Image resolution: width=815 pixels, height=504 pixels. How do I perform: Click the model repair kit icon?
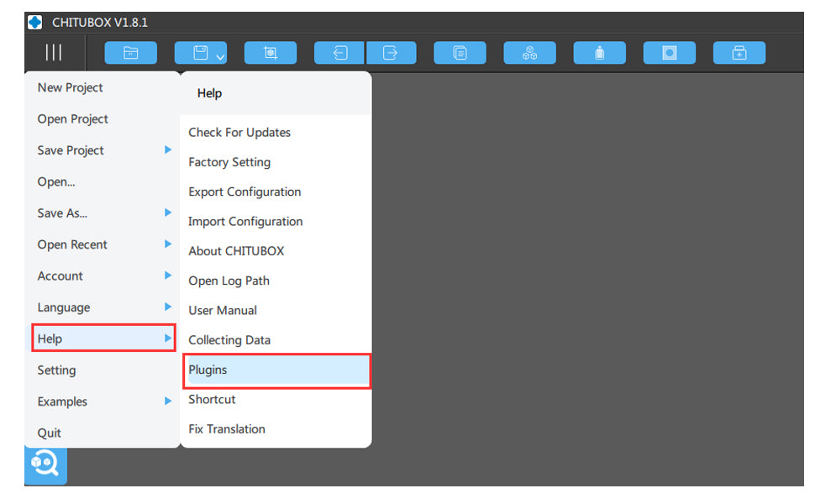click(x=739, y=52)
